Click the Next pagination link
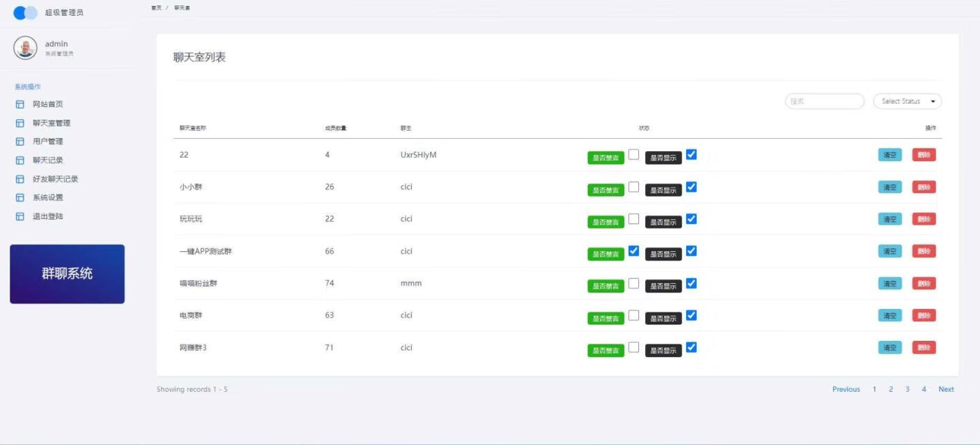The width and height of the screenshot is (980, 445). pos(946,389)
